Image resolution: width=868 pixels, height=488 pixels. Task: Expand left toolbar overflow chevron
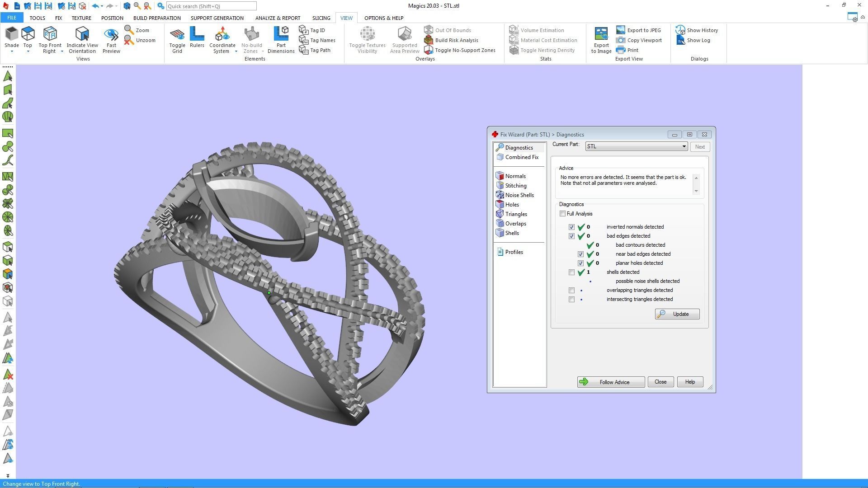pyautogui.click(x=8, y=475)
